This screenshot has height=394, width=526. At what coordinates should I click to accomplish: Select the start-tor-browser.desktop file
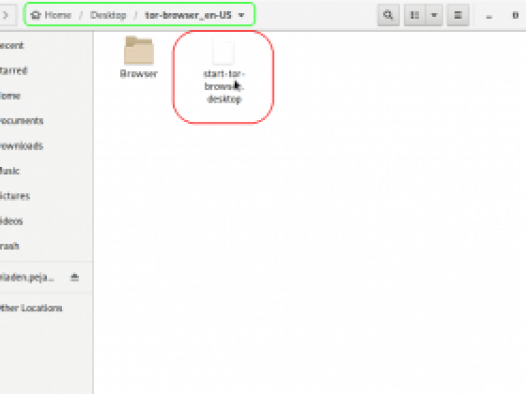(x=224, y=72)
